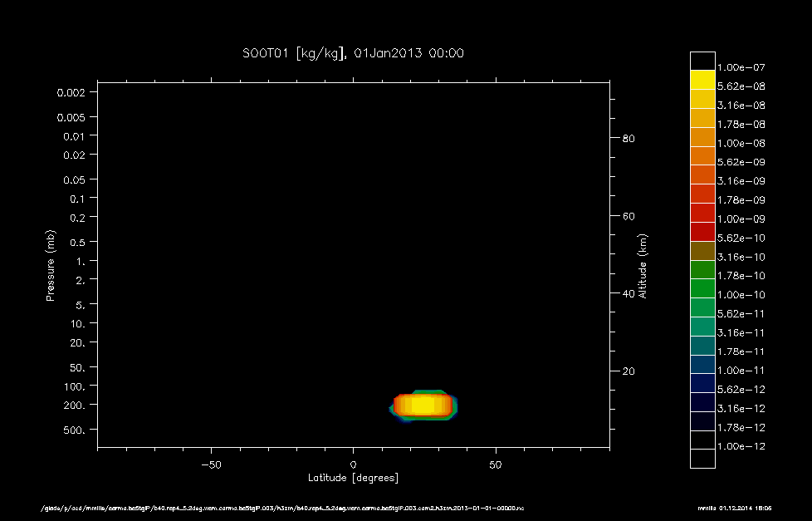
Task: Click the 0.002 tick at top of pressure axis
Action: pos(71,94)
